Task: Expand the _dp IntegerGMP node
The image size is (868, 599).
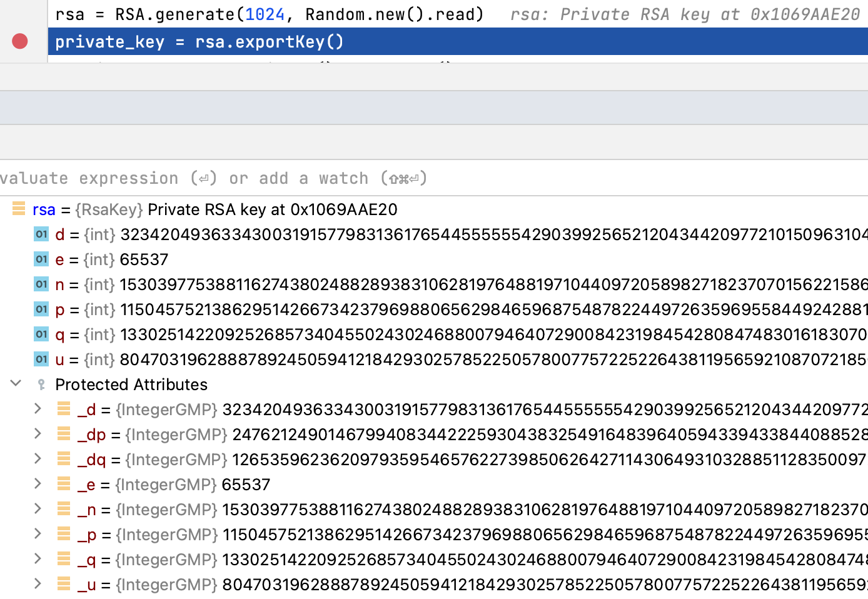Action: pos(38,434)
